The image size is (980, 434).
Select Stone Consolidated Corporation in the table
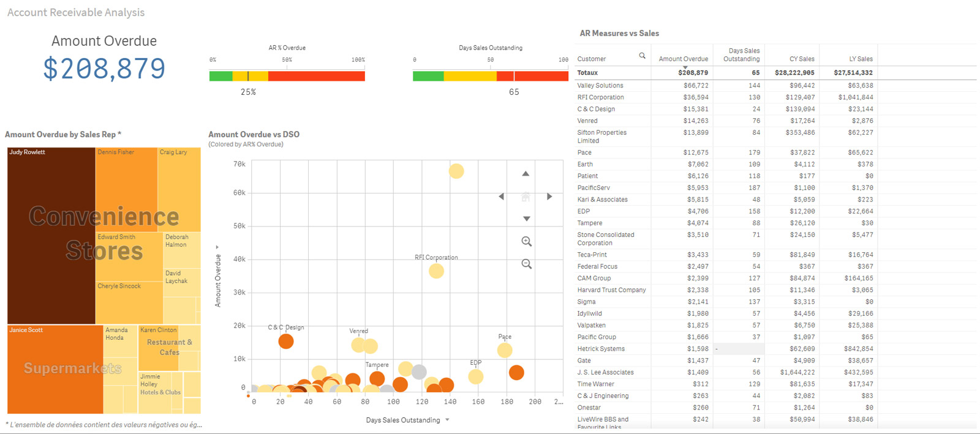[x=606, y=239]
